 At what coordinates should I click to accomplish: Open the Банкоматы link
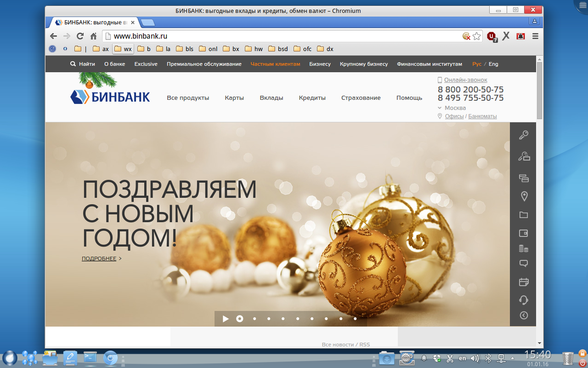[482, 116]
